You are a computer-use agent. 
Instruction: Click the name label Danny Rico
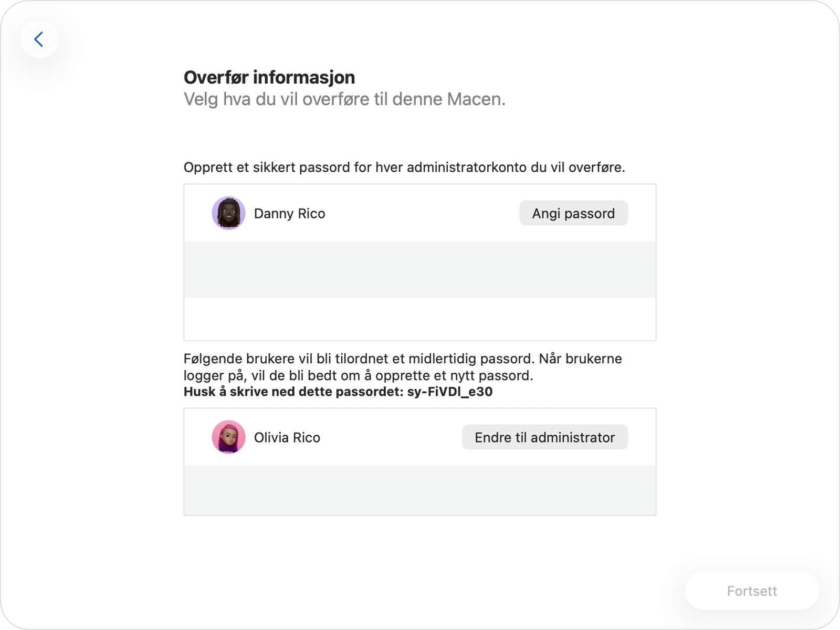pyautogui.click(x=289, y=213)
